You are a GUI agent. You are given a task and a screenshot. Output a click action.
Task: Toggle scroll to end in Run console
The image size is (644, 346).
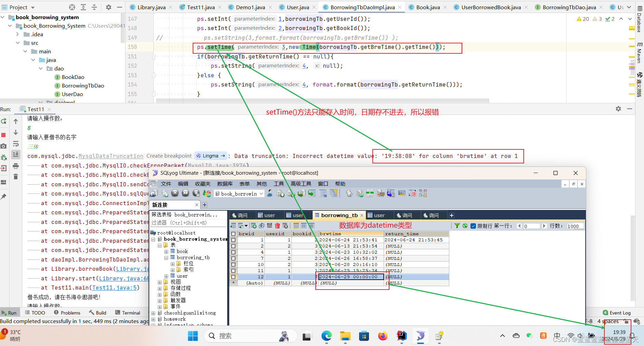(x=16, y=155)
